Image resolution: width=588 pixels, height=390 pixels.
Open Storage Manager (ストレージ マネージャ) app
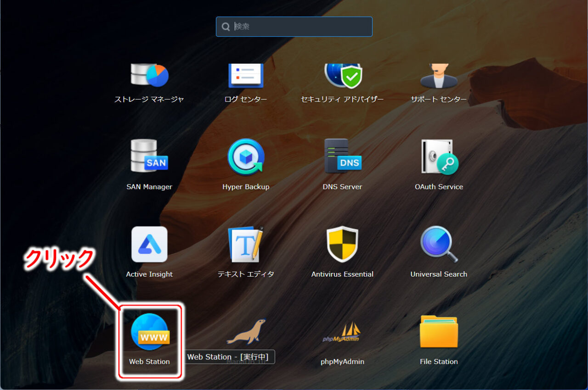149,76
